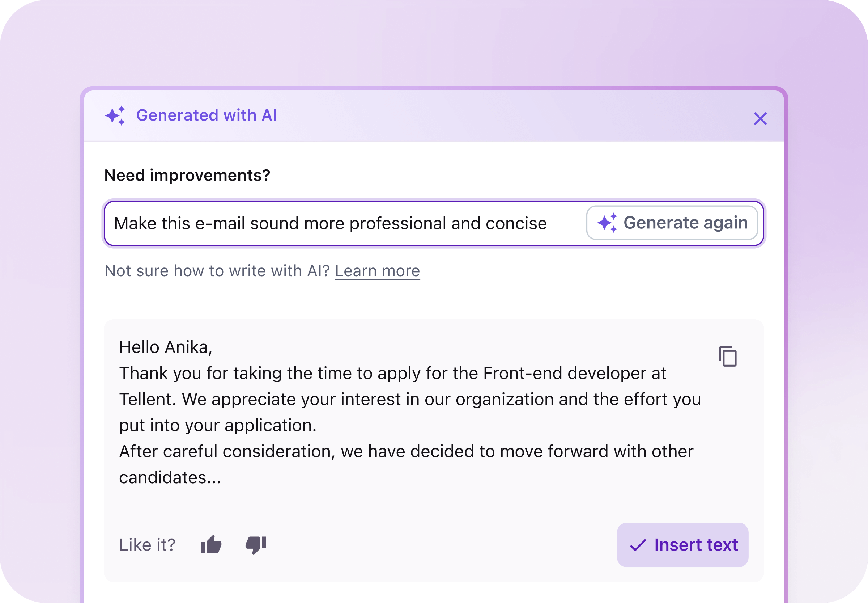
Task: Click the 'Hello Anika,' greeting line
Action: click(166, 347)
